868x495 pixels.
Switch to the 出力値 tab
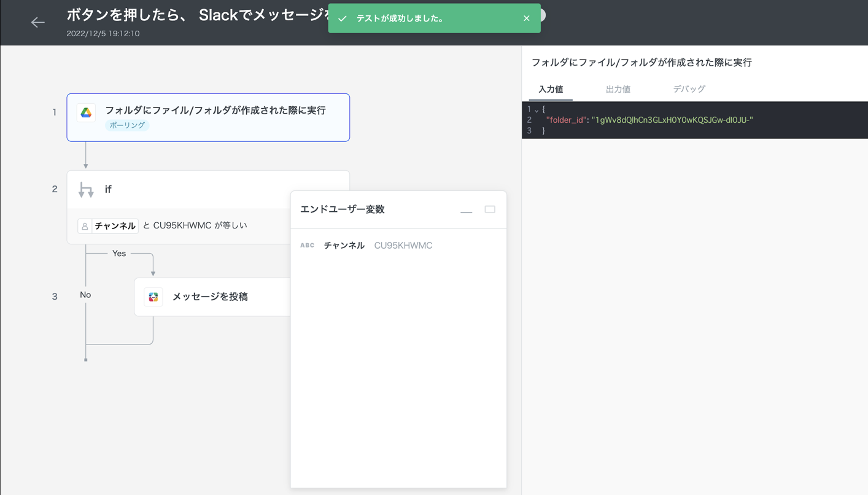pos(618,89)
